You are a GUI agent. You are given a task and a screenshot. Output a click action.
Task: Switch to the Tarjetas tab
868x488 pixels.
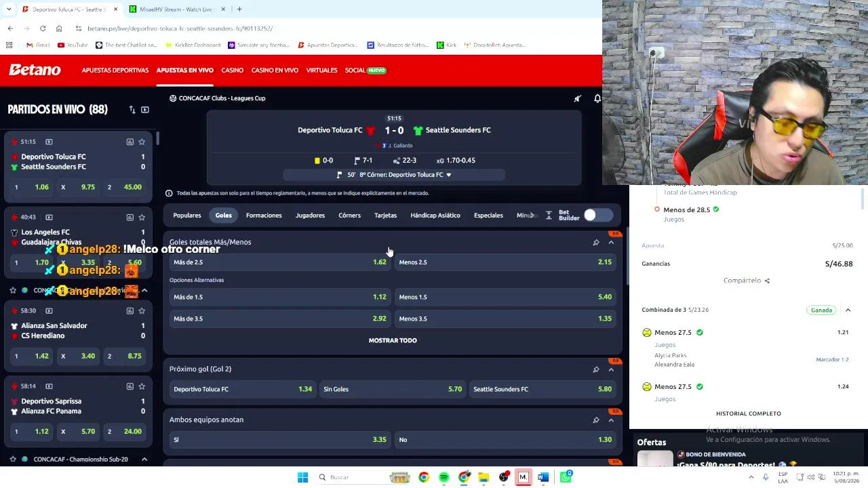tap(385, 215)
